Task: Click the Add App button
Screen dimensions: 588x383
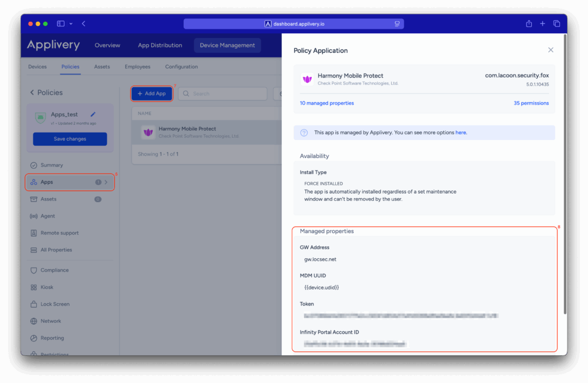Action: [x=152, y=94]
